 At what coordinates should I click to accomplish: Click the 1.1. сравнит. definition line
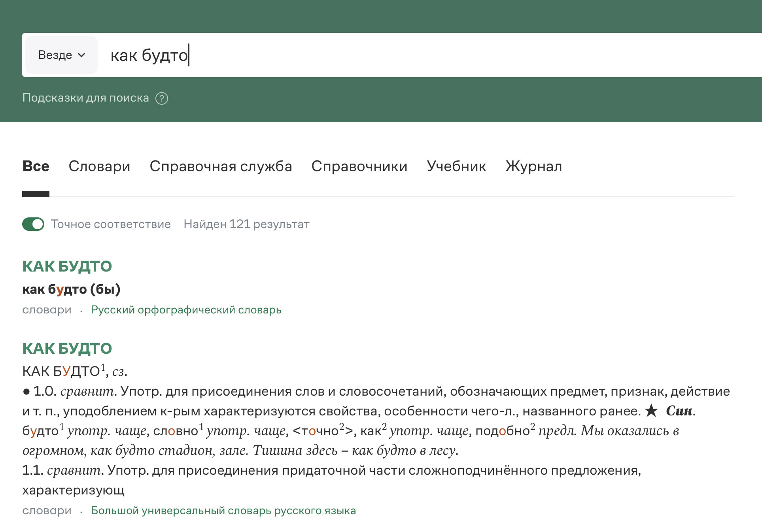pyautogui.click(x=331, y=470)
